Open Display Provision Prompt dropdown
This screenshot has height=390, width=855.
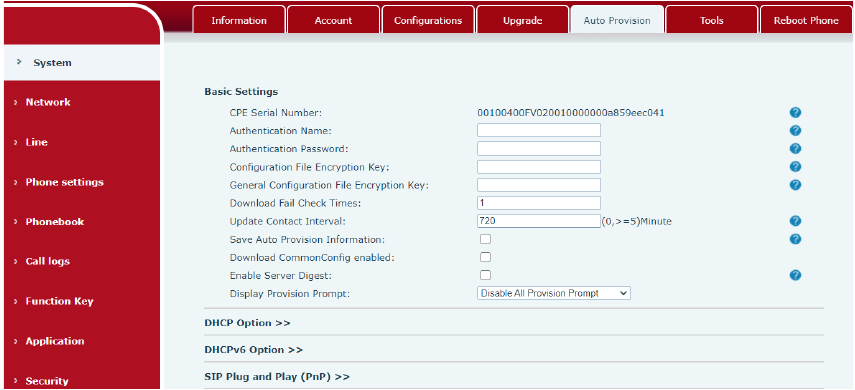[554, 293]
